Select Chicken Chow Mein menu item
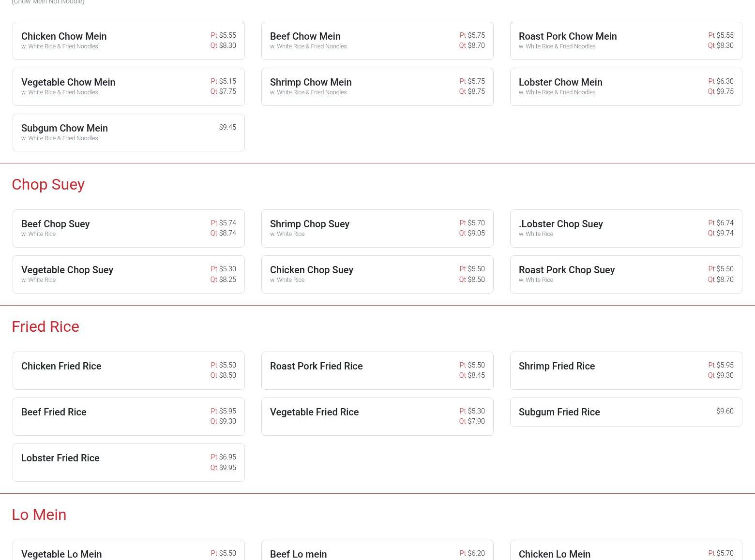Screen dimensions: 755x560 [x=128, y=41]
